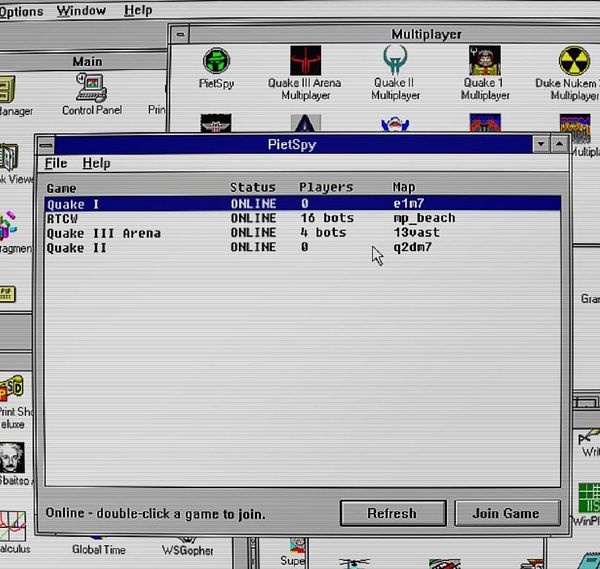Open the File Manager cabinet icon
Viewport: 600px width, 569px height.
7,89
